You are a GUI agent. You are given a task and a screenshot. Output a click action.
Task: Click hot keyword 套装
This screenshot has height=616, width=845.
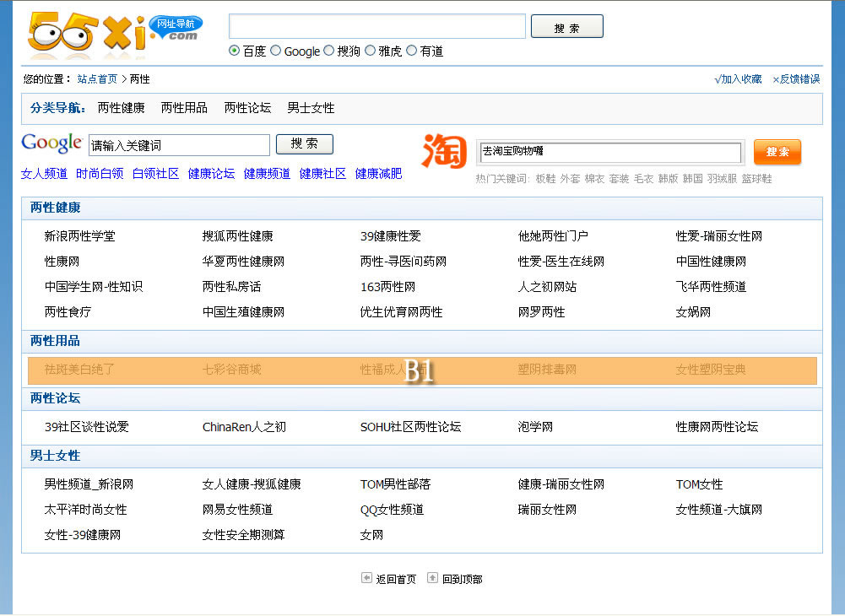click(x=619, y=178)
